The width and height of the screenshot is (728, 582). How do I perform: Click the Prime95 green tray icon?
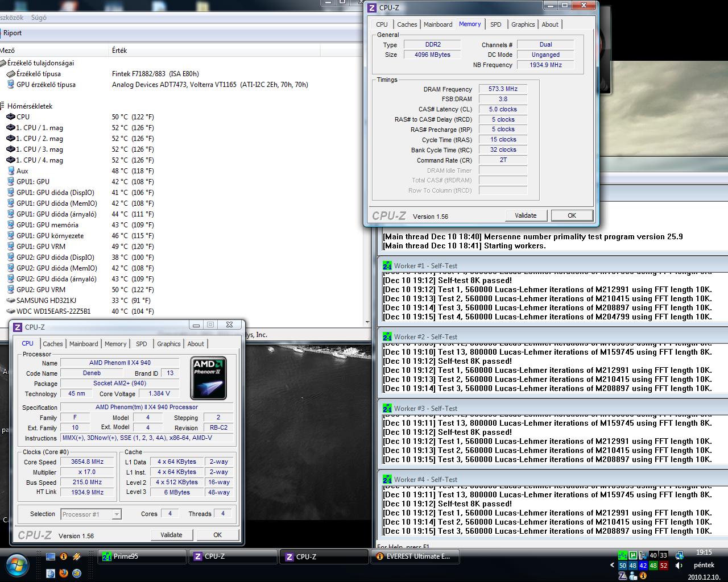[623, 555]
